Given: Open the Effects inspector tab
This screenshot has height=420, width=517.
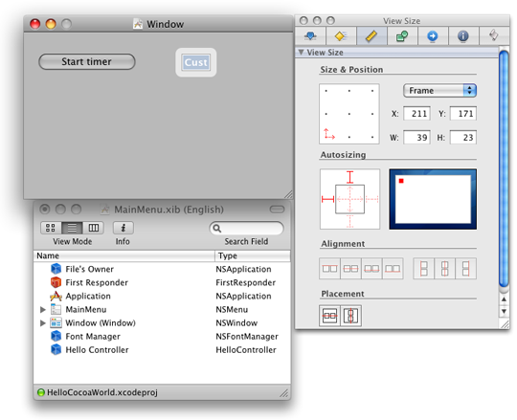Looking at the screenshot, I should 341,36.
